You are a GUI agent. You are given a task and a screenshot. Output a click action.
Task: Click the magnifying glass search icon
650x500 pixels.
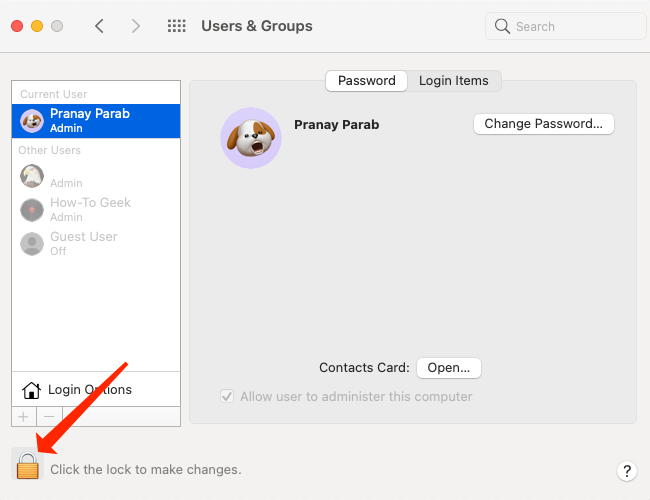[502, 26]
